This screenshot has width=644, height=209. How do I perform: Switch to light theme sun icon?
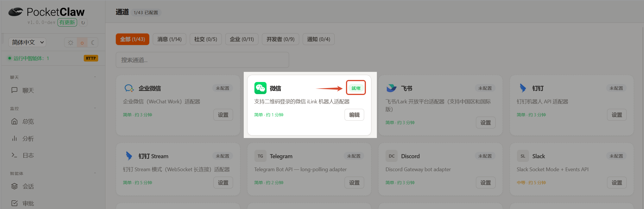coord(70,43)
